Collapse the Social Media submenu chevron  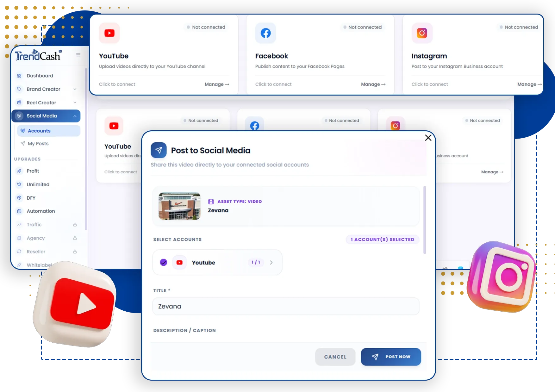point(75,116)
